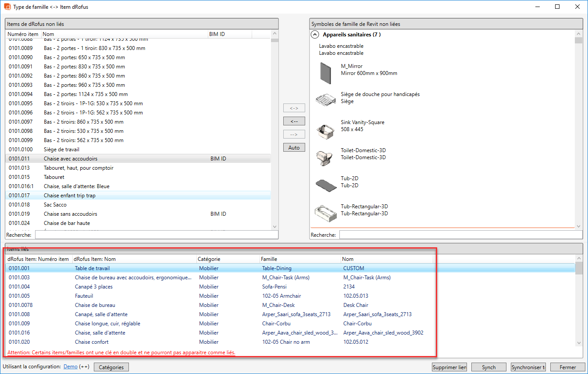The width and height of the screenshot is (588, 374).
Task: Click the Tub-Rectangular-3D family icon
Action: tap(326, 212)
